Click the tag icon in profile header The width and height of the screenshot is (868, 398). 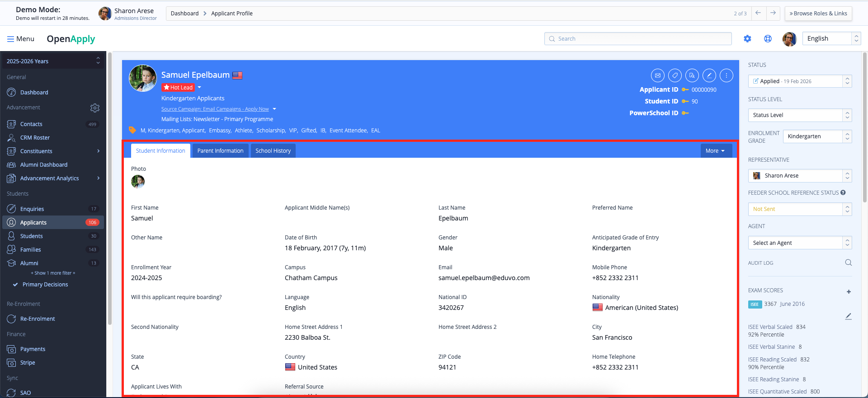675,75
